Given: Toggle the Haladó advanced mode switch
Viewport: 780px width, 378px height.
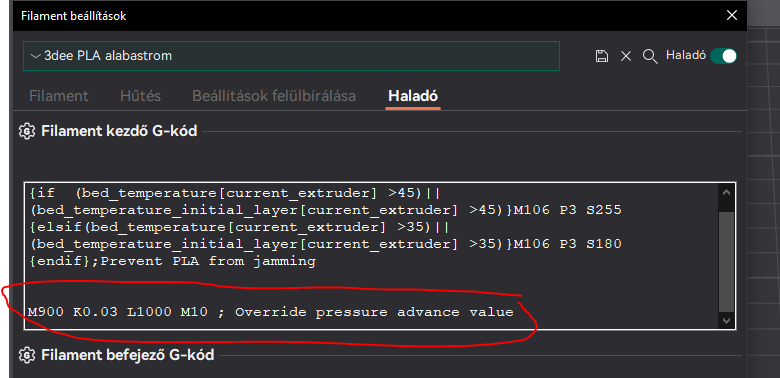Looking at the screenshot, I should point(723,56).
